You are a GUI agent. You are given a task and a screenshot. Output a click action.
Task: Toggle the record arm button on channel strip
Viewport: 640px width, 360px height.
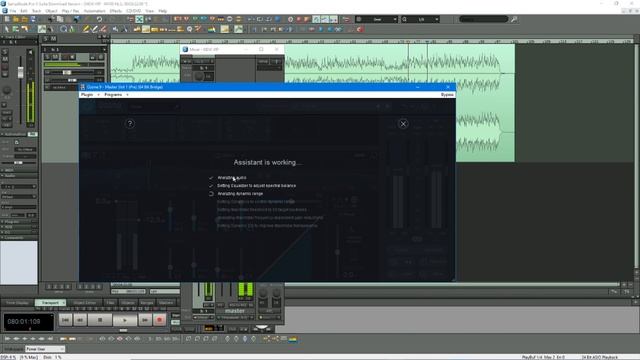click(x=5, y=67)
